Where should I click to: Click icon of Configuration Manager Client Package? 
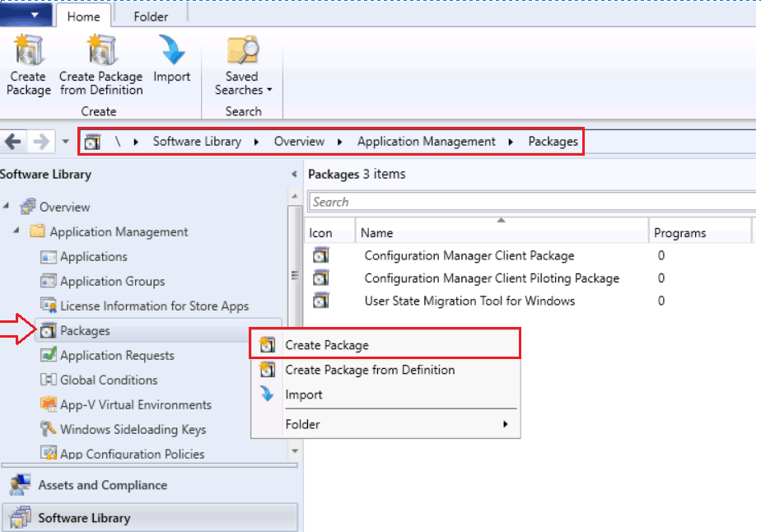click(x=321, y=254)
